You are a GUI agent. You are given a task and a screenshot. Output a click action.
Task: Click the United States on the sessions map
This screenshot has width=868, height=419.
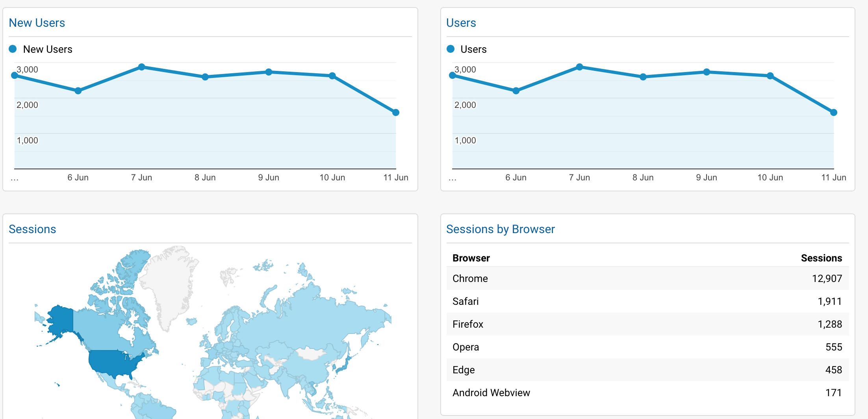click(x=114, y=362)
